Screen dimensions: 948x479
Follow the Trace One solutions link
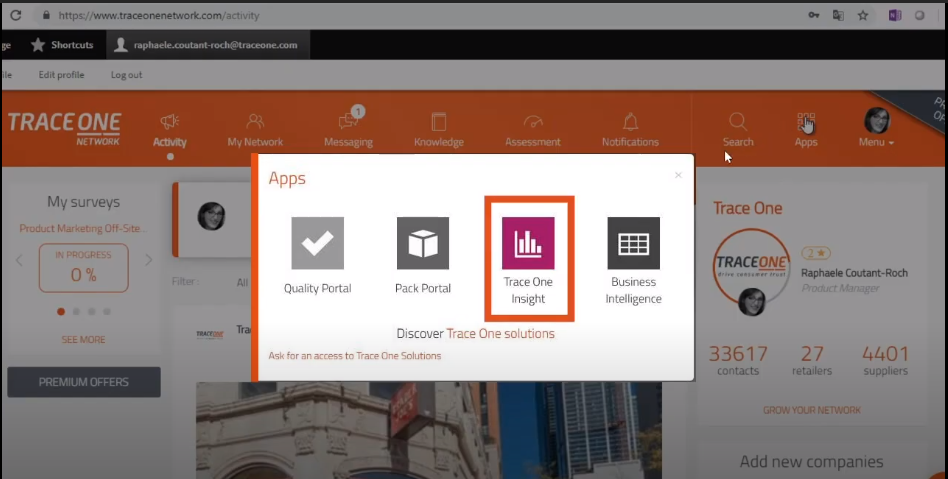point(501,334)
